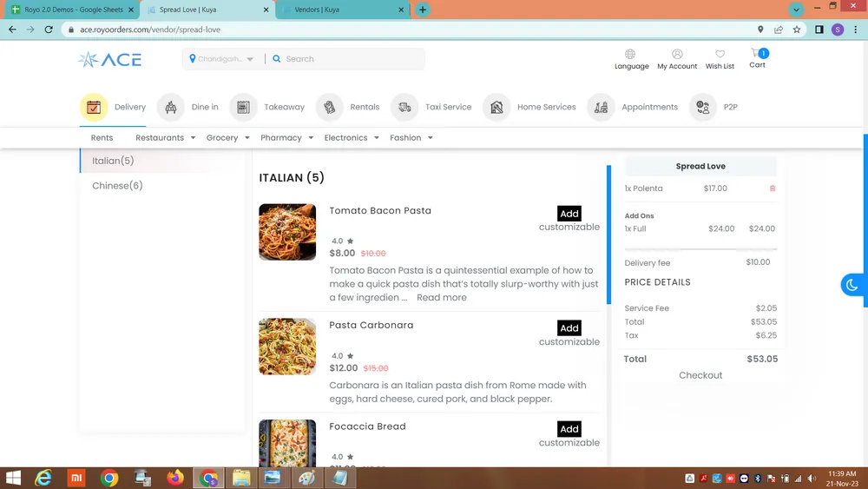The image size is (868, 489).
Task: Open the Language globe icon
Action: click(x=631, y=55)
